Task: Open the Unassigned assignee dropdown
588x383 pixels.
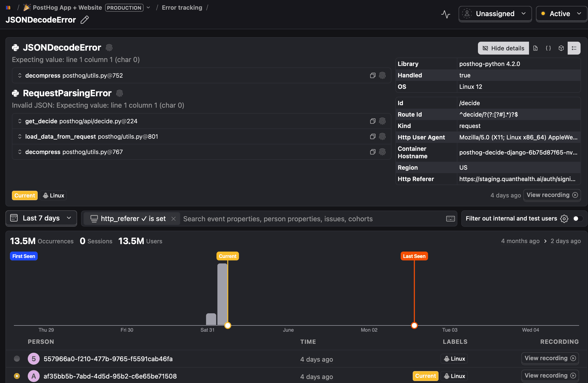Action: [495, 14]
